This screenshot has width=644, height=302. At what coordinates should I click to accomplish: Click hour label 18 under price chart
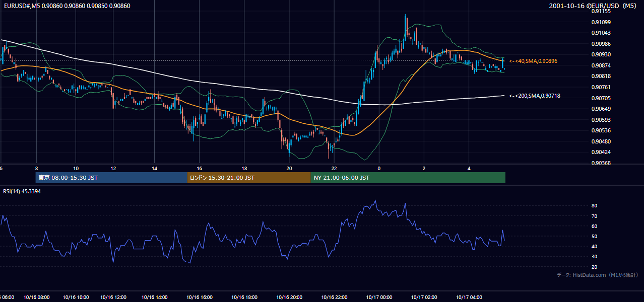click(x=244, y=168)
